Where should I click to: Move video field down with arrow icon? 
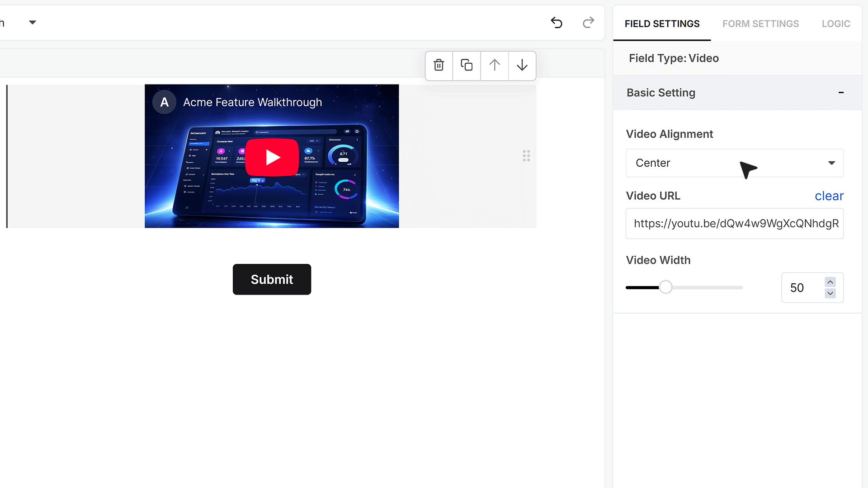(522, 66)
